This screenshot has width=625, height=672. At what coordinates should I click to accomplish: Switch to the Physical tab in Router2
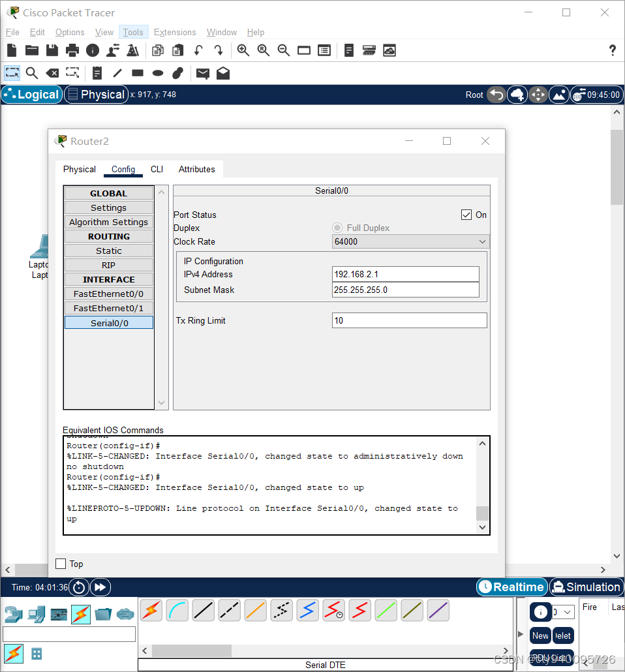tap(80, 169)
